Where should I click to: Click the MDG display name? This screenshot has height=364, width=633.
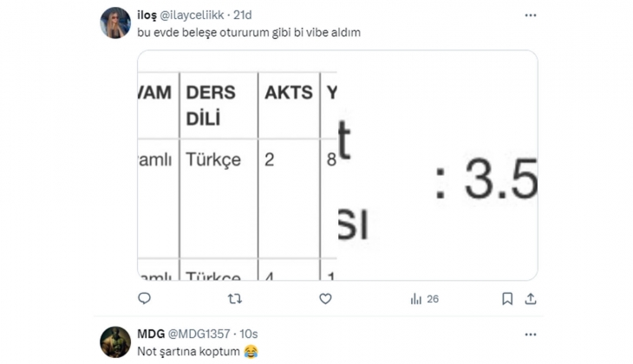pyautogui.click(x=151, y=334)
